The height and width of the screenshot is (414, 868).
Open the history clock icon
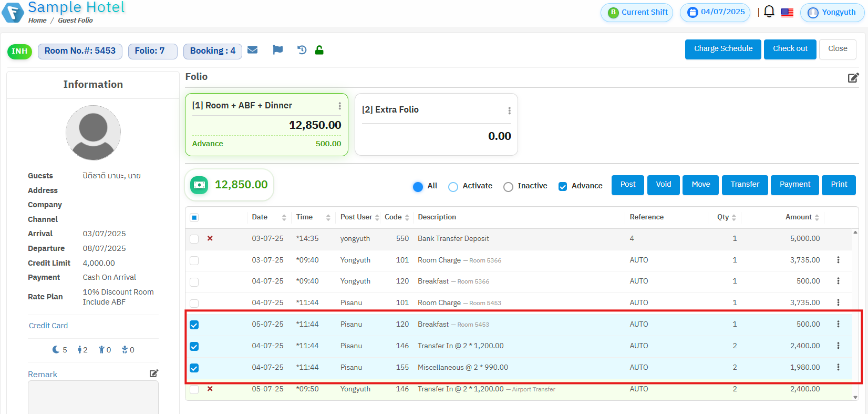[x=302, y=50]
